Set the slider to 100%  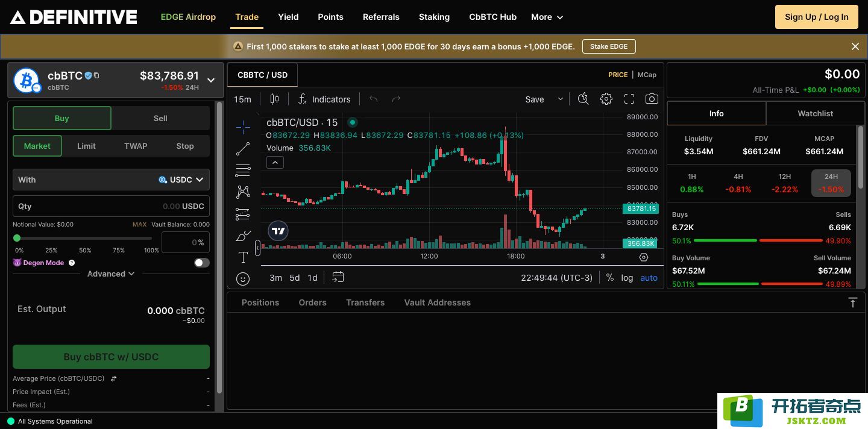coord(151,250)
